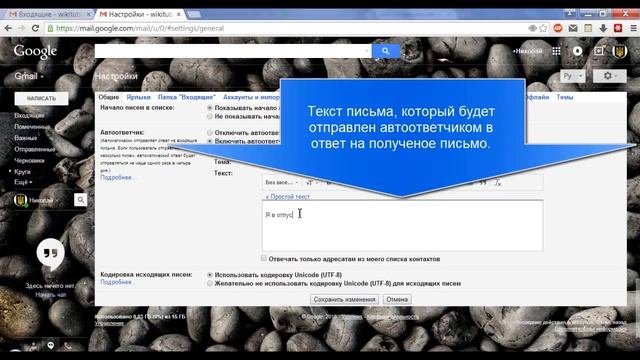Click the browser address bar URL
The width and height of the screenshot is (640, 360).
(140, 28)
